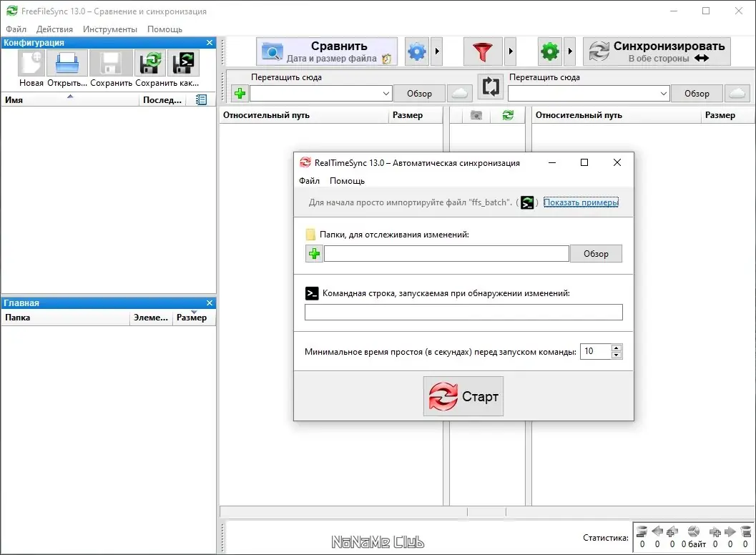
Task: Click the Сохранить floppy disk icon
Action: (110, 63)
